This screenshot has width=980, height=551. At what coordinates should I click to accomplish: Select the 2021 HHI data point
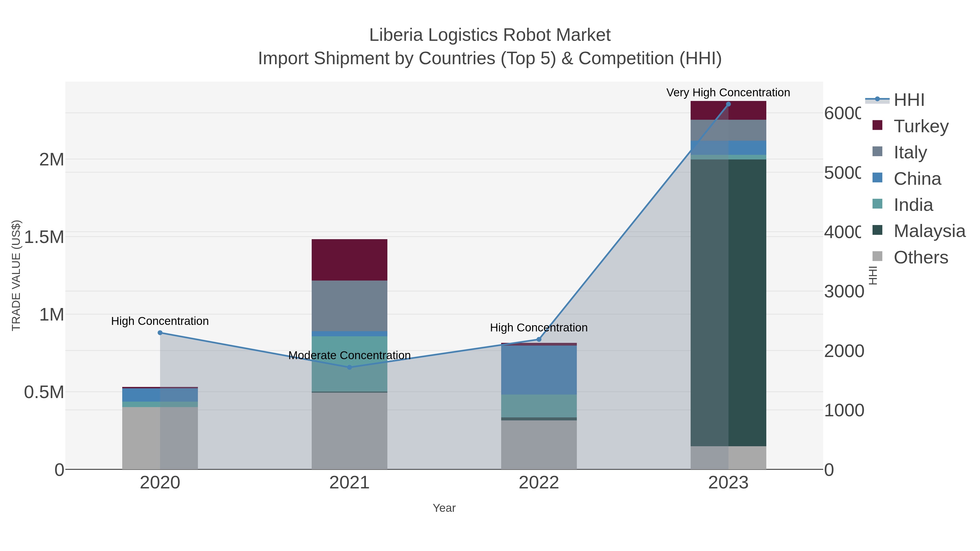pos(350,367)
